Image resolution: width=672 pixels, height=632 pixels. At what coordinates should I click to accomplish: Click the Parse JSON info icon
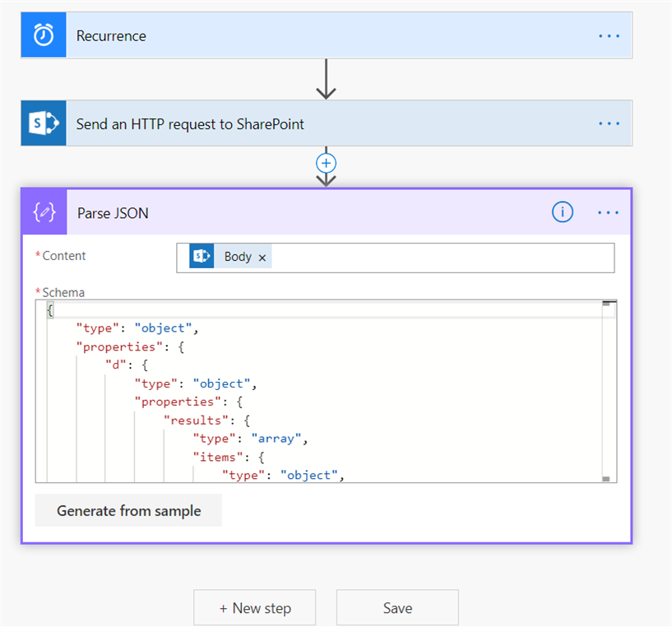563,212
